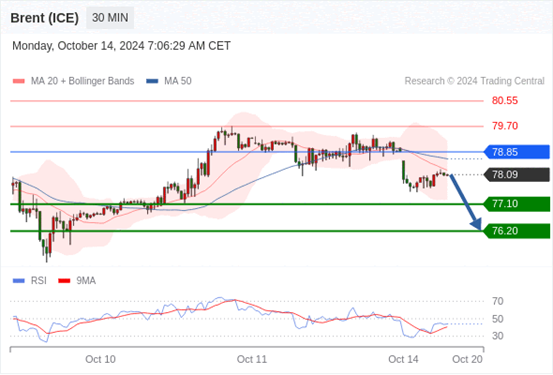Click the Oct 20 date axis label
Viewport: 553px width, 375px height.
pos(467,359)
